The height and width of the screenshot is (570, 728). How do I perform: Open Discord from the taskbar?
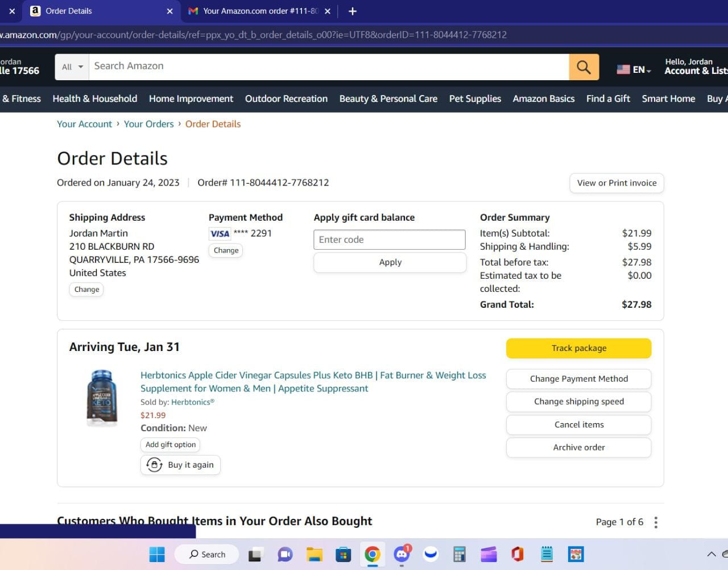pos(402,554)
